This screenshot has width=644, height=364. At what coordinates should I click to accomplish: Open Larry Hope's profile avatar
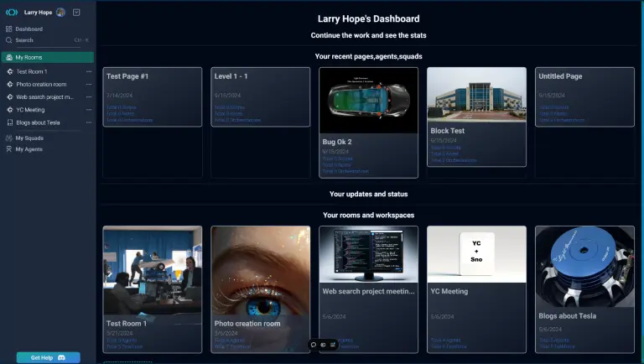60,13
